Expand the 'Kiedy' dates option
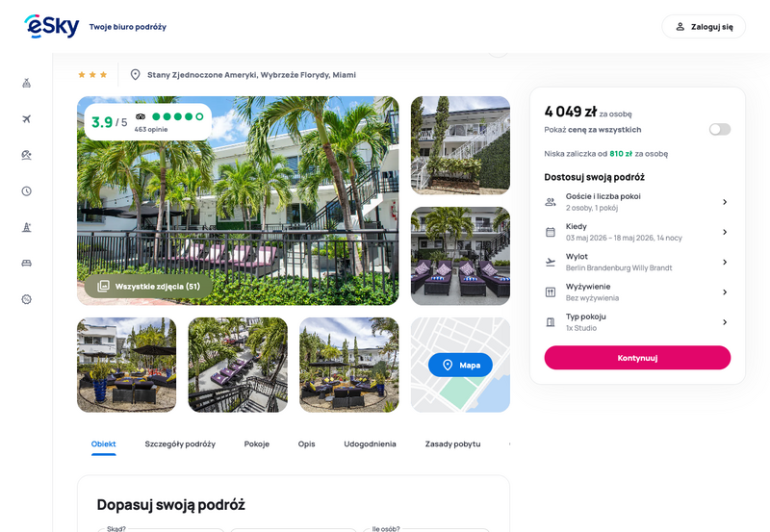The image size is (770, 532). pyautogui.click(x=636, y=232)
